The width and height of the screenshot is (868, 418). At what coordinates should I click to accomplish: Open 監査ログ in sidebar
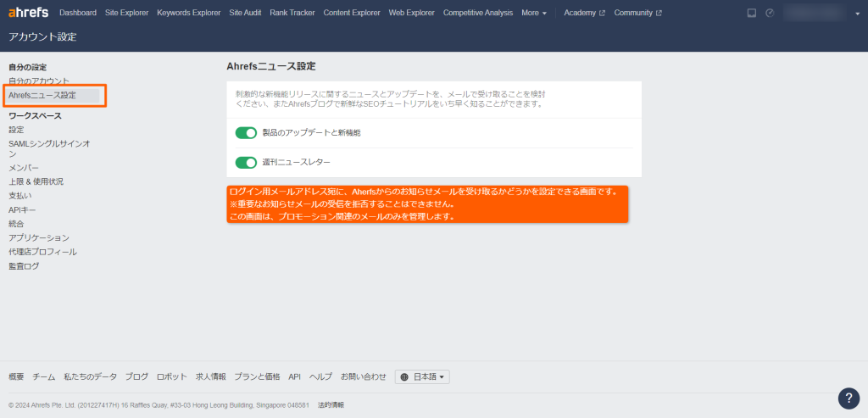click(25, 266)
